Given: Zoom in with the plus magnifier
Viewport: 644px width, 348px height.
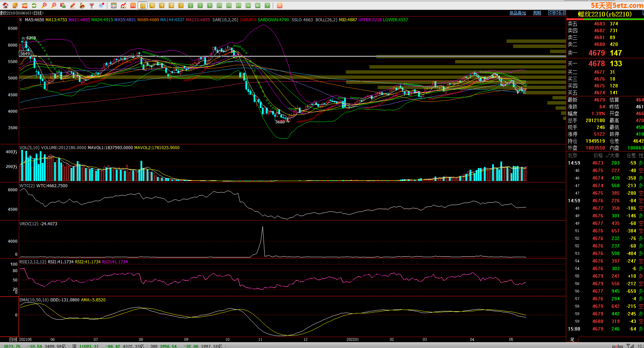Looking at the screenshot, I should [44, 5].
